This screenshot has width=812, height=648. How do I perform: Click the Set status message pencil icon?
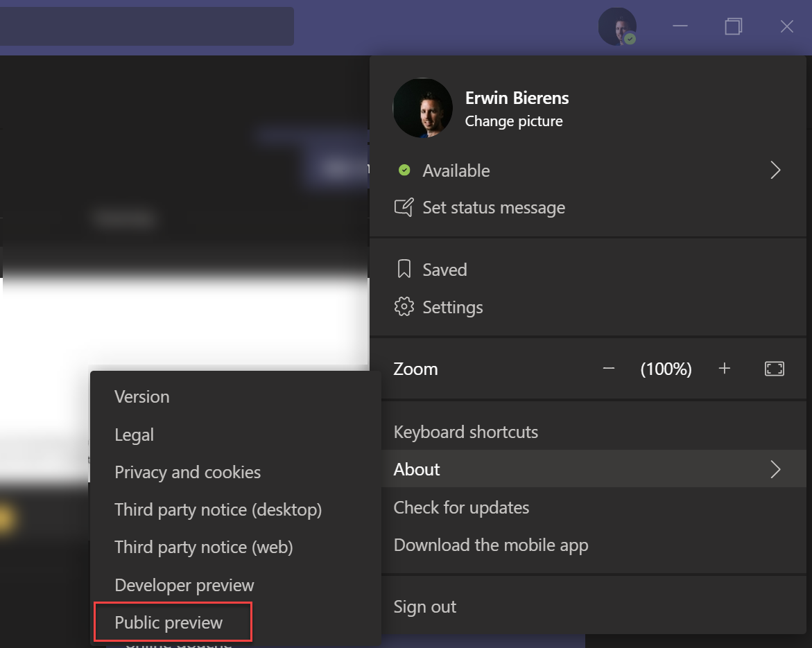404,207
